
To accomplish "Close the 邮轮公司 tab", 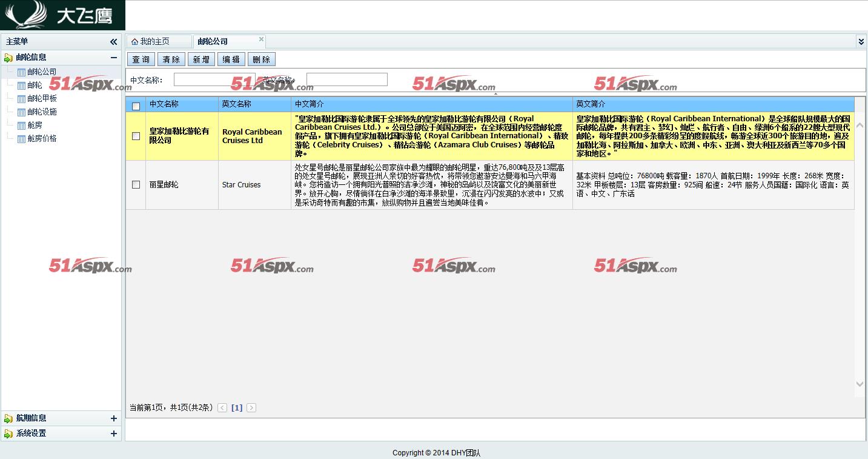I will click(262, 39).
